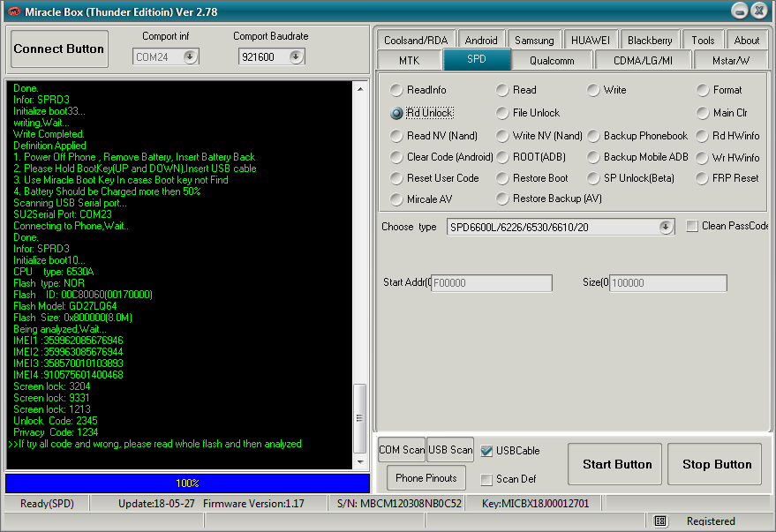Click the Stop Button

pos(714,464)
